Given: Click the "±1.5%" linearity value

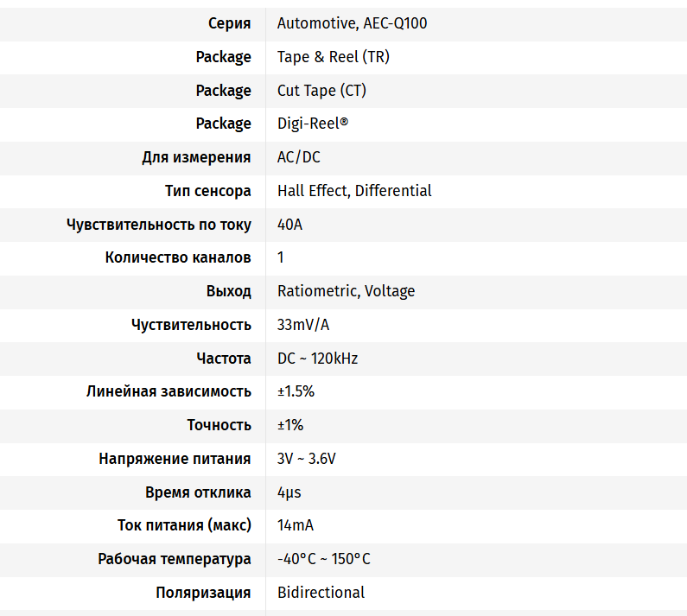Looking at the screenshot, I should pyautogui.click(x=296, y=391).
